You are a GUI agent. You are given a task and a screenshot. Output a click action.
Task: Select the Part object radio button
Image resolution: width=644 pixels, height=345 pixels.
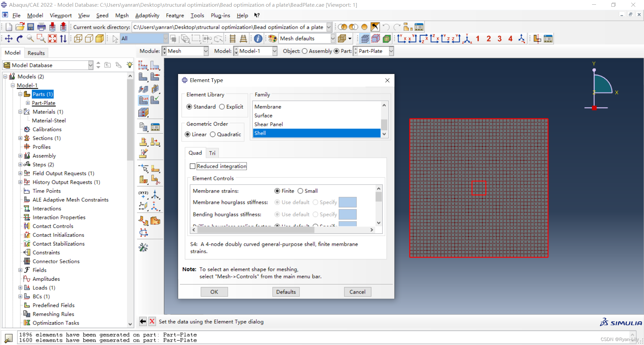pos(336,51)
